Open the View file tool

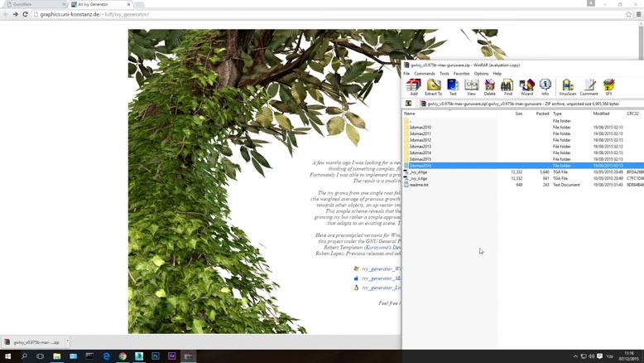[471, 87]
